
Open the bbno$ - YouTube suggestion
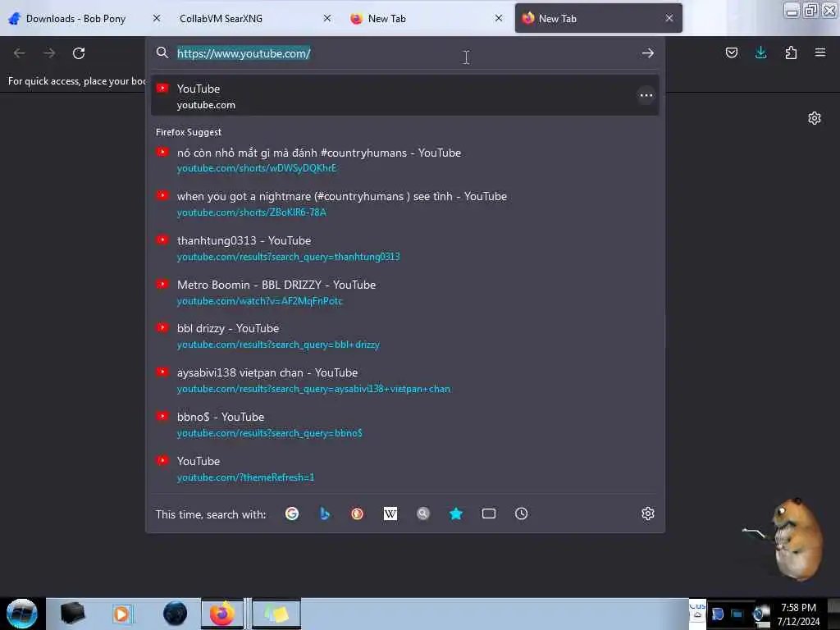[405, 424]
